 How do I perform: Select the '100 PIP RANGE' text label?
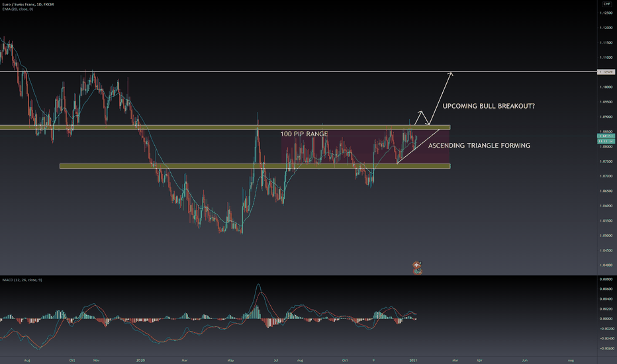304,134
